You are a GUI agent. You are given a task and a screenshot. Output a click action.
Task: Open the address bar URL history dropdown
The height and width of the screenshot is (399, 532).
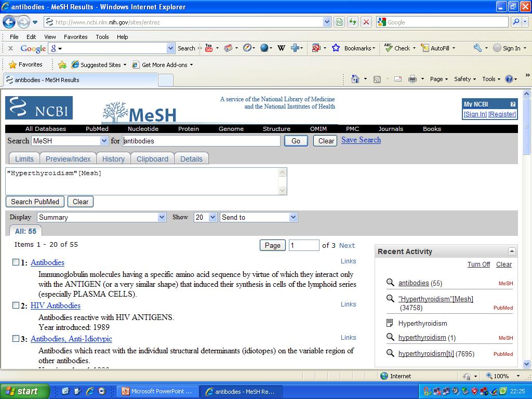tap(327, 22)
